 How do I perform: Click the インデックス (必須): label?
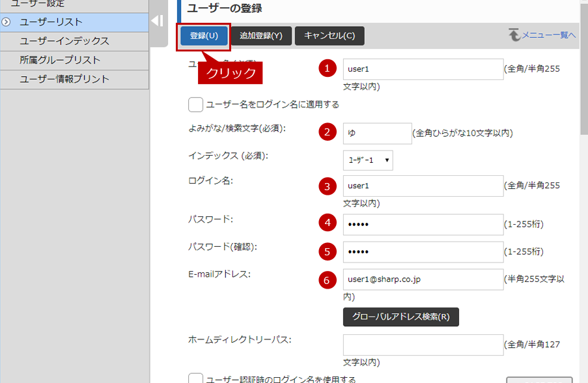point(228,155)
